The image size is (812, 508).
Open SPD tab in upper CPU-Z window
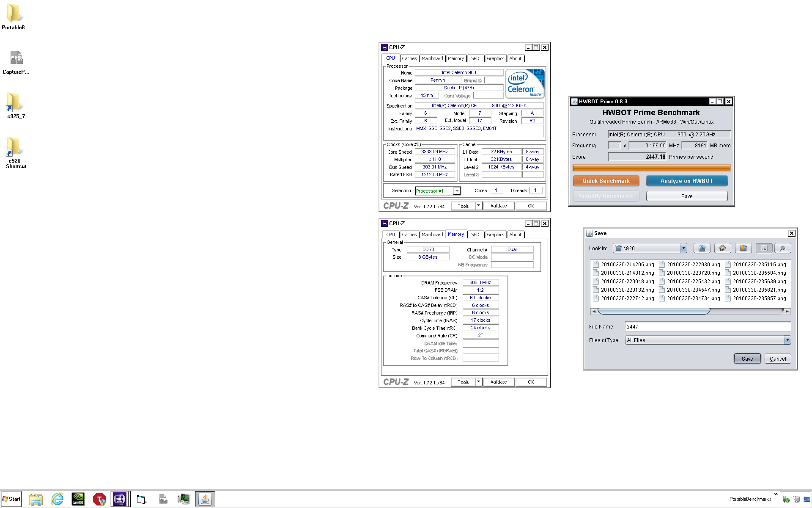[x=475, y=58]
